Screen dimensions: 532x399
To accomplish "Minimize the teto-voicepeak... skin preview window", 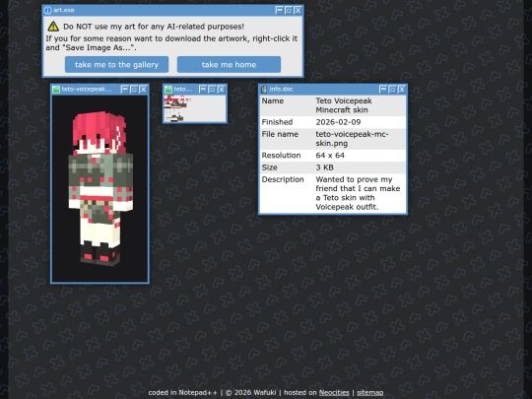I will (x=125, y=90).
